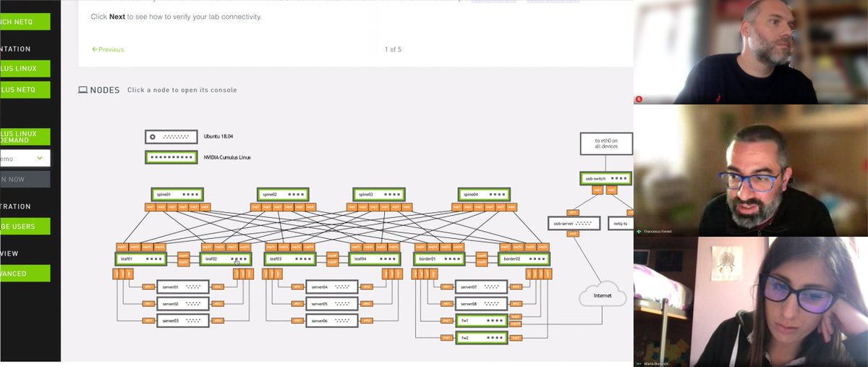This screenshot has height=367, width=868.
Task: Open the leaf04 node console
Action: [375, 258]
